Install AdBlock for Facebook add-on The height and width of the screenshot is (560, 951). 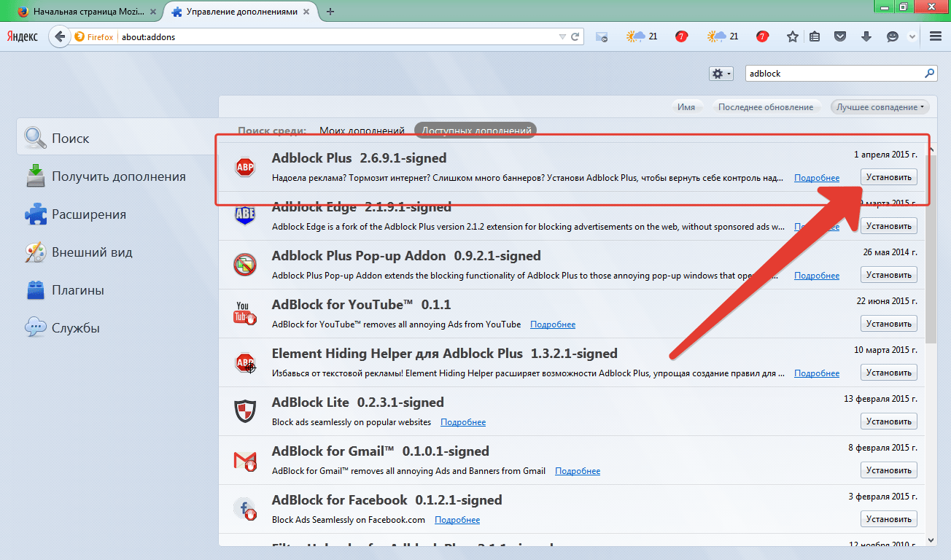[889, 518]
